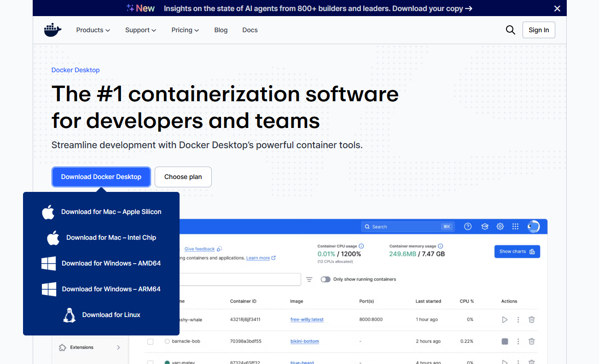Click the 2 hours ago cell
599x364 pixels.
tap(428, 341)
